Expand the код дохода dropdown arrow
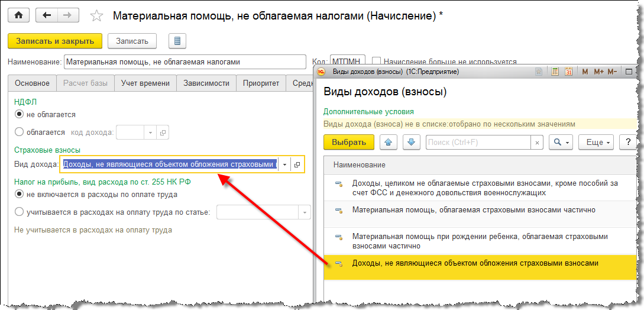Screen dimensions: 644x310 [x=150, y=133]
